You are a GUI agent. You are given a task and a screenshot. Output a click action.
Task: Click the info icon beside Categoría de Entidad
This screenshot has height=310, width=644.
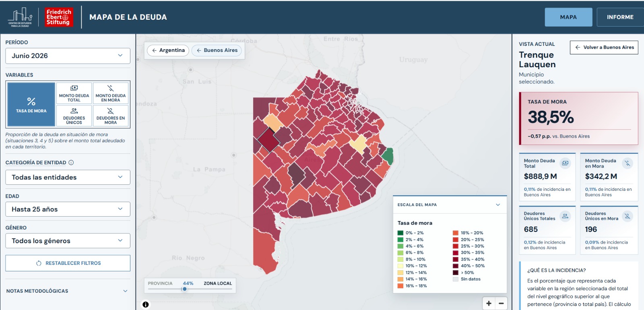coord(71,163)
